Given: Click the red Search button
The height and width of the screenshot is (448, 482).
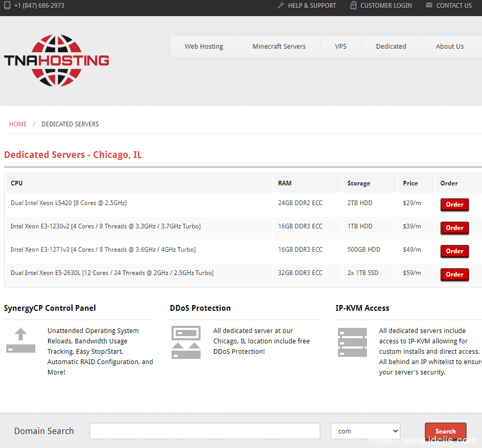Looking at the screenshot, I should [x=446, y=431].
